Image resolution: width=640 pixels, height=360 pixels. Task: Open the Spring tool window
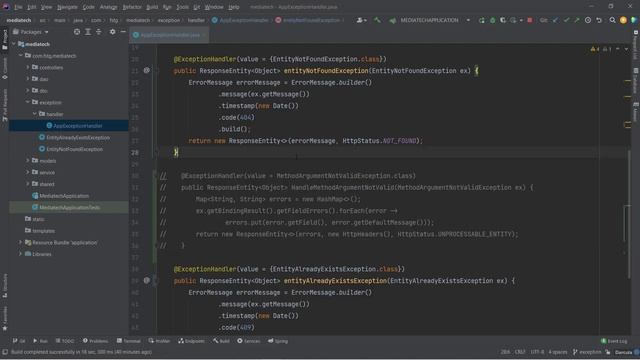click(278, 341)
